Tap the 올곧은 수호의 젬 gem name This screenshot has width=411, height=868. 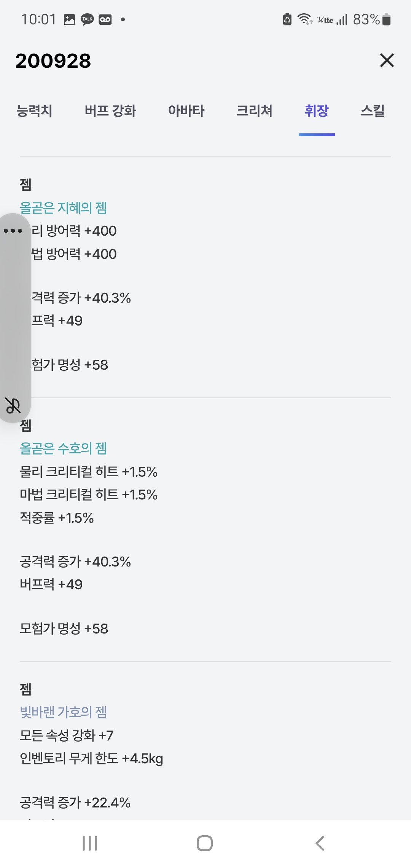[x=63, y=448]
